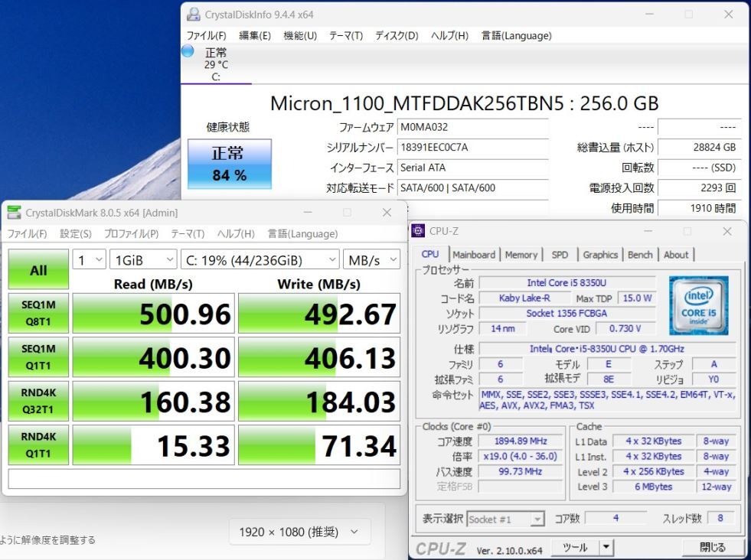Click the SEQ1M Q8T1 read result 500.96
Screen dimensions: 751x560
click(x=153, y=314)
